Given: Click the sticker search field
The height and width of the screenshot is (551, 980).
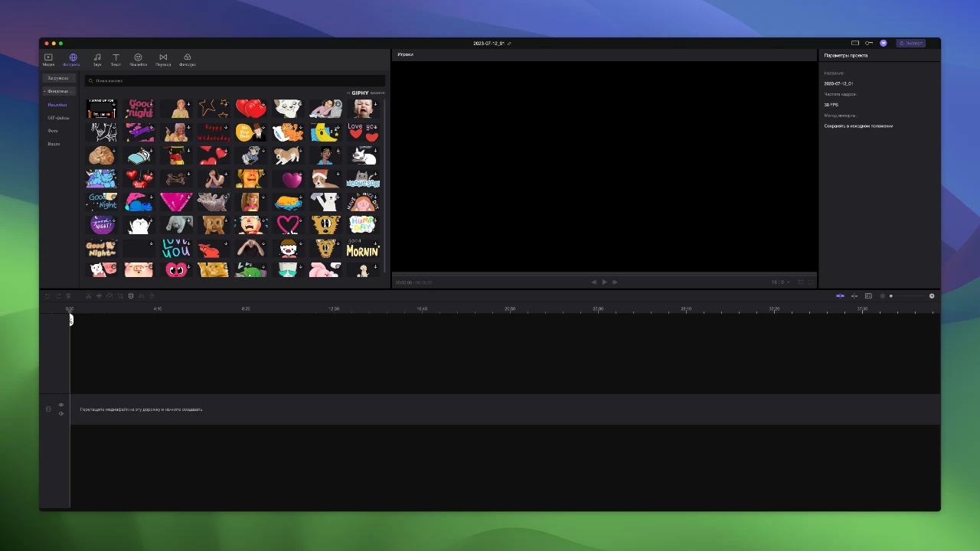Looking at the screenshot, I should tap(234, 80).
